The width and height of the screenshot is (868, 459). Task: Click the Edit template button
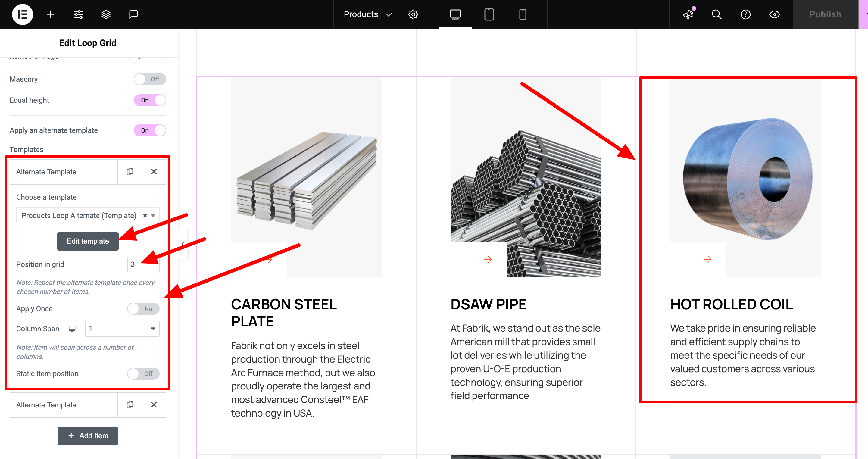(88, 241)
